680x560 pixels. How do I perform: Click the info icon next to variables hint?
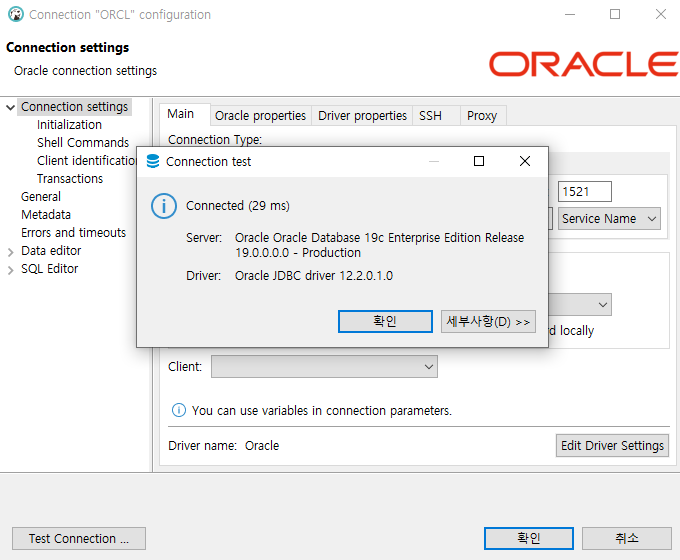[x=179, y=410]
